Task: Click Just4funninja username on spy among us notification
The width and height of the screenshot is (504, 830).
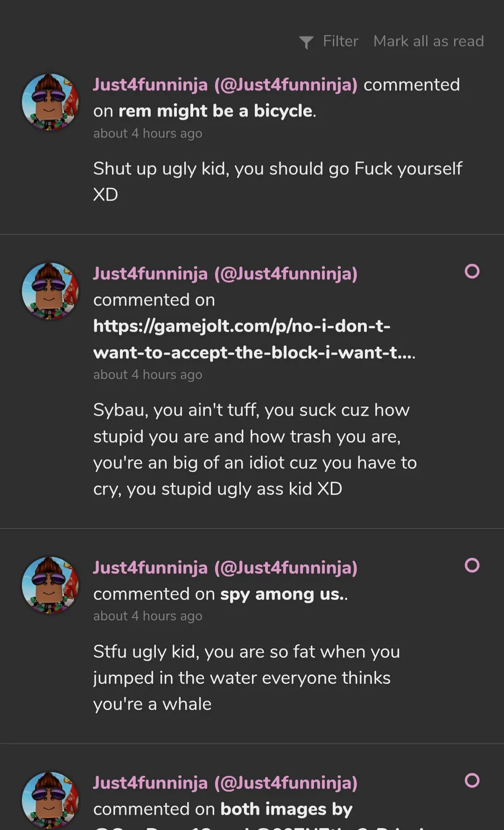Action: click(225, 568)
